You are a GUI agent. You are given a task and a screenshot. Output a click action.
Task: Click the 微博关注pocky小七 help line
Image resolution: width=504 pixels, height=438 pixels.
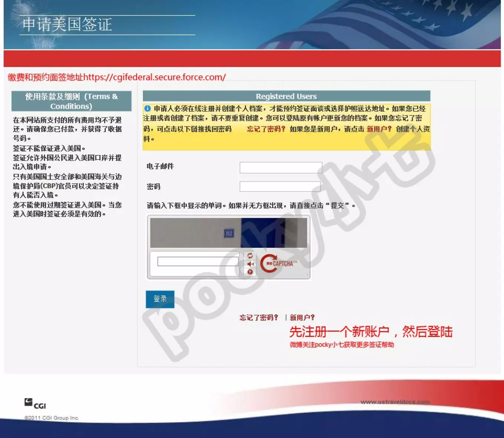[342, 345]
